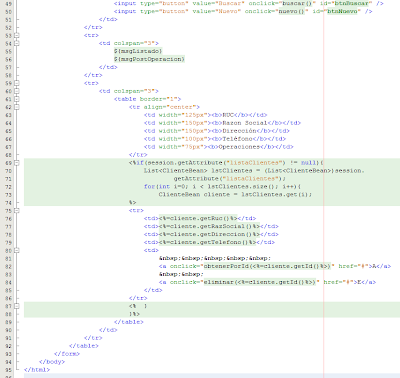The width and height of the screenshot is (400, 378).
Task: Click the cliente.getRuc() expression
Action: pos(198,219)
